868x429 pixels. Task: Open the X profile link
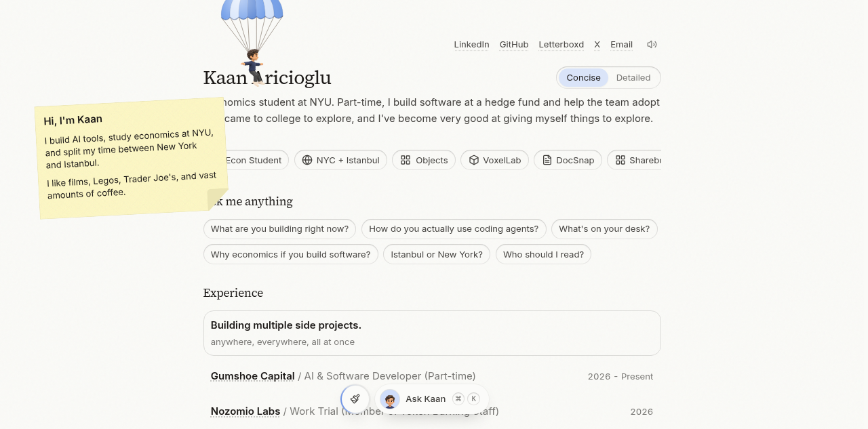[597, 45]
